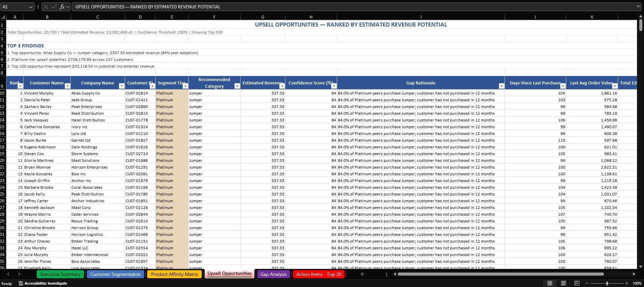Open Rank column filter dropdown
644x287 pixels.
click(20, 86)
